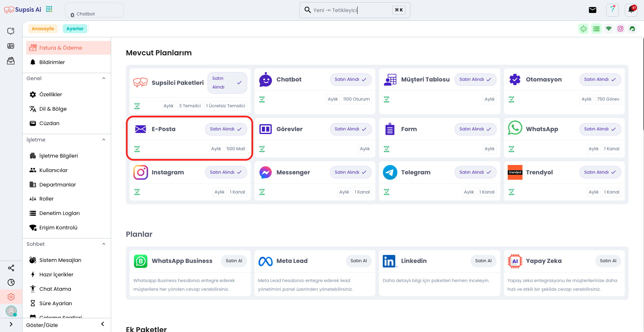Image resolution: width=644 pixels, height=332 pixels.
Task: Click the green list status icon
Action: [596, 29]
